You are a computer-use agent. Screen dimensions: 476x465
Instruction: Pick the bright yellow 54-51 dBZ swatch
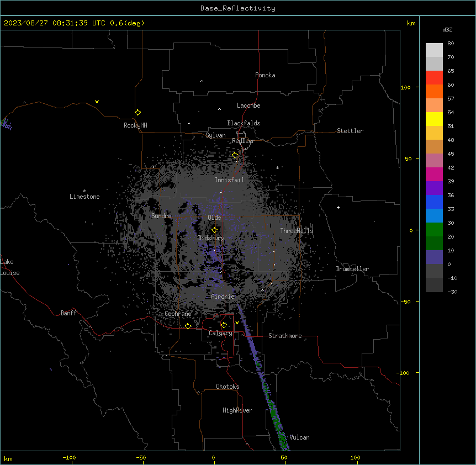pos(434,119)
